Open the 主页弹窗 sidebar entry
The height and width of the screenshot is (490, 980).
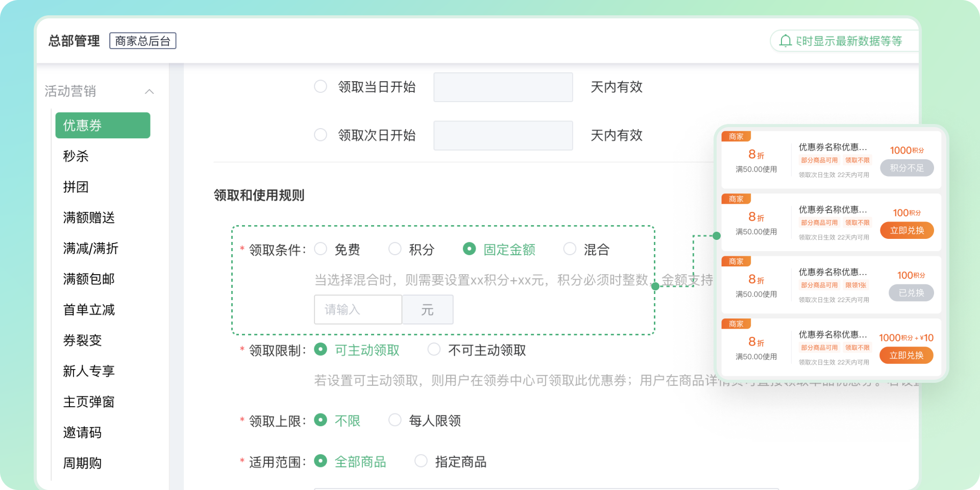pos(89,402)
